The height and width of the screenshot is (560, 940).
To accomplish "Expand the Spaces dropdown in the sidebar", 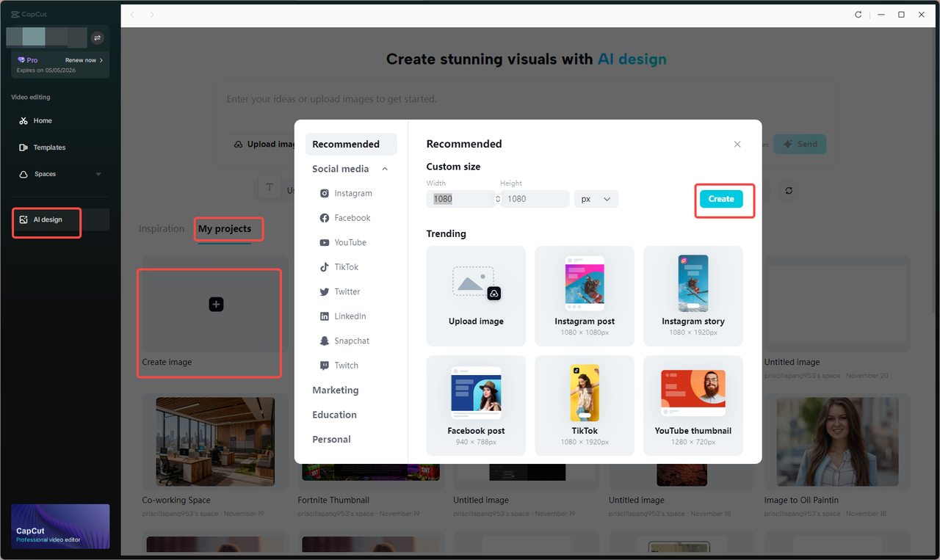I will (98, 174).
